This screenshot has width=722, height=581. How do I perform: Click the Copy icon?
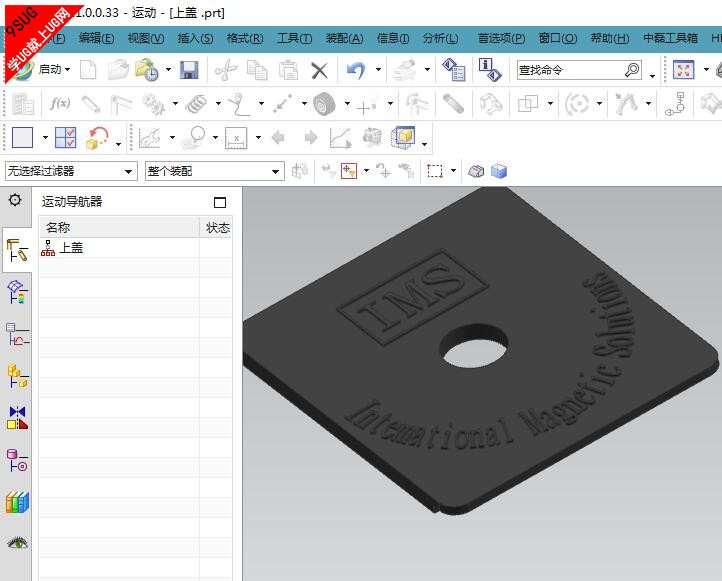pyautogui.click(x=257, y=70)
